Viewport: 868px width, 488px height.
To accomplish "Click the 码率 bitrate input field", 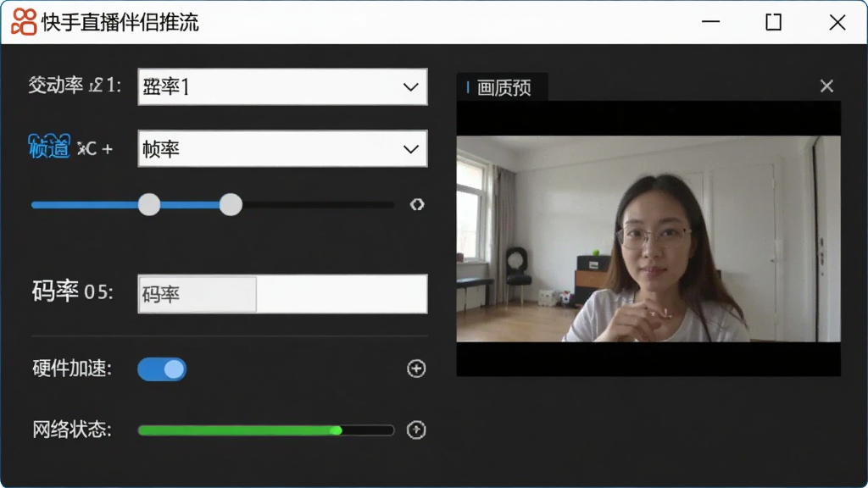I will pos(282,294).
